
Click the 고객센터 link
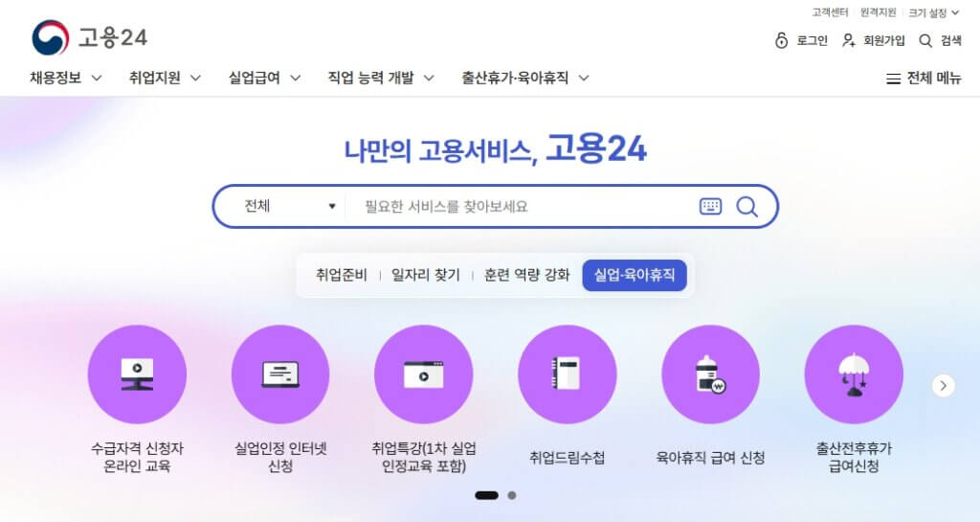tap(830, 12)
